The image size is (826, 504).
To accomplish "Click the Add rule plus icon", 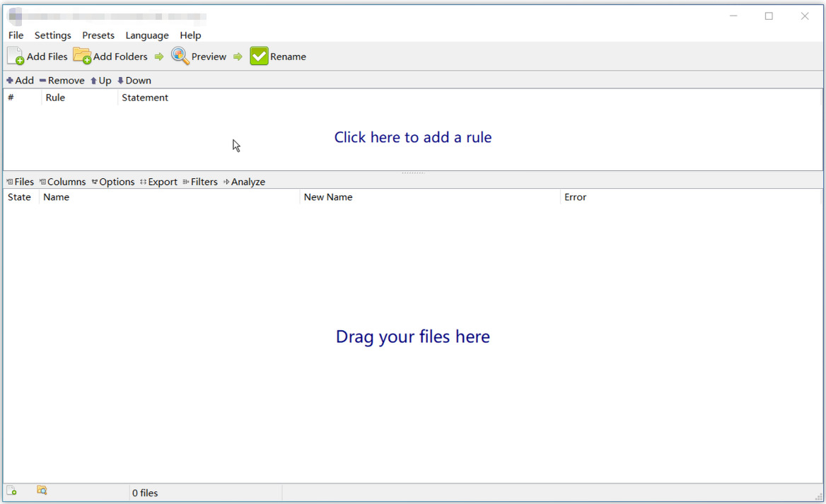I will [10, 81].
